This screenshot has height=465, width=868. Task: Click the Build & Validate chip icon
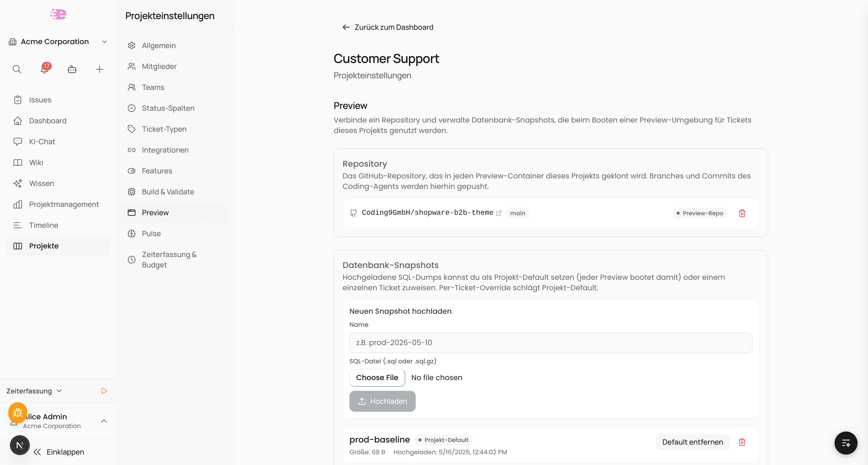coord(132,192)
